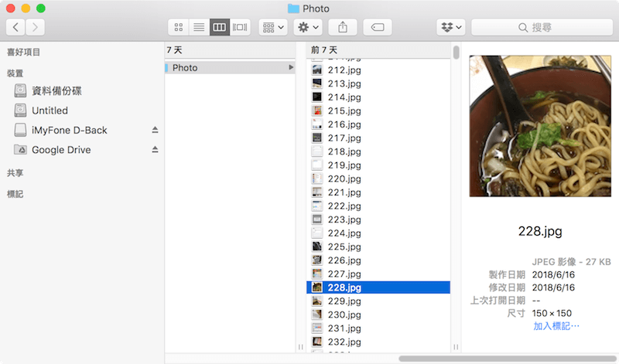Open the Dropbox toolbar dropdown
This screenshot has width=619, height=364.
point(450,27)
